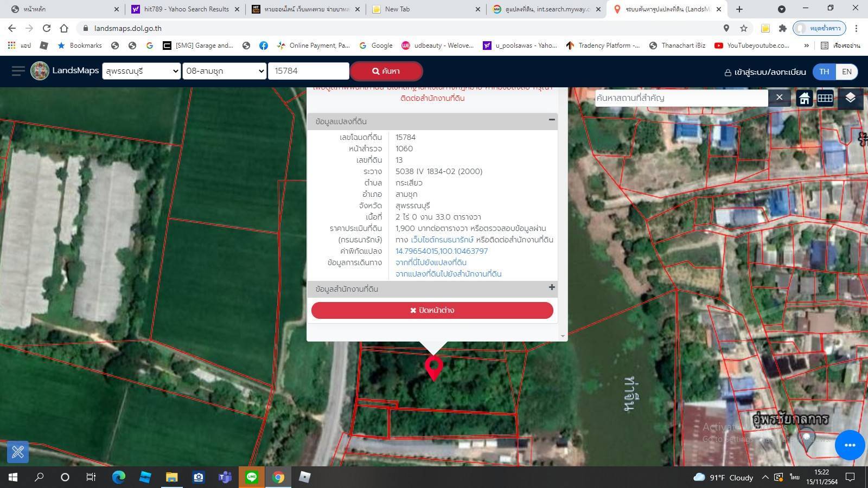
Task: Open the home map view icon
Action: pyautogui.click(x=805, y=98)
